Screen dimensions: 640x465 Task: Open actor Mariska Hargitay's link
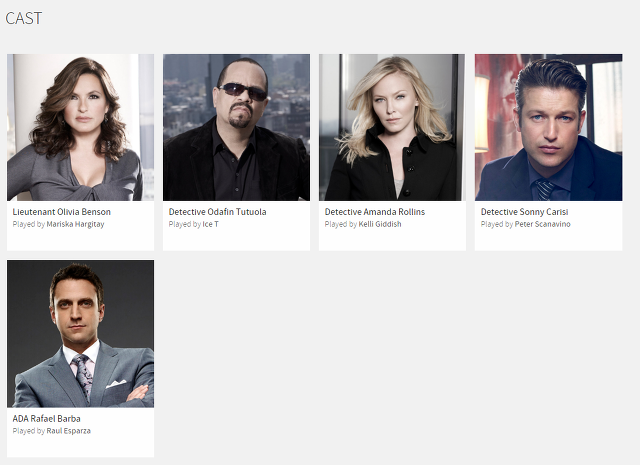pyautogui.click(x=76, y=224)
